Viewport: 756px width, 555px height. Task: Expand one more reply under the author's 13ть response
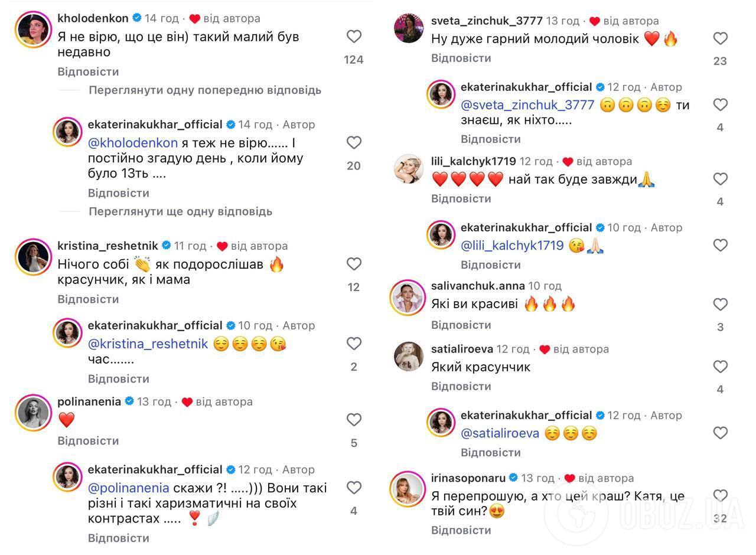[180, 211]
